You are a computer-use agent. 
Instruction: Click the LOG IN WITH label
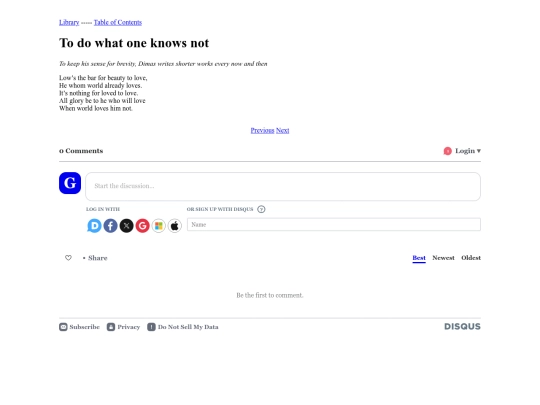click(103, 209)
